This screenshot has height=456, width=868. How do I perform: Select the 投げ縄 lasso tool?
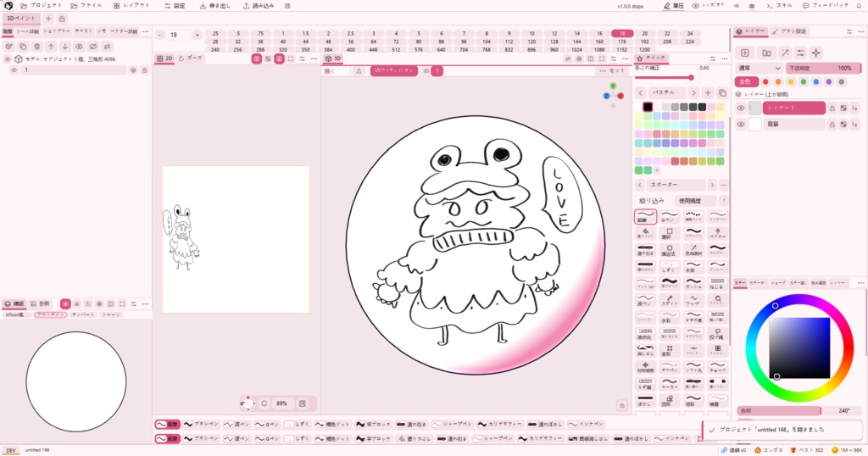pos(717,334)
